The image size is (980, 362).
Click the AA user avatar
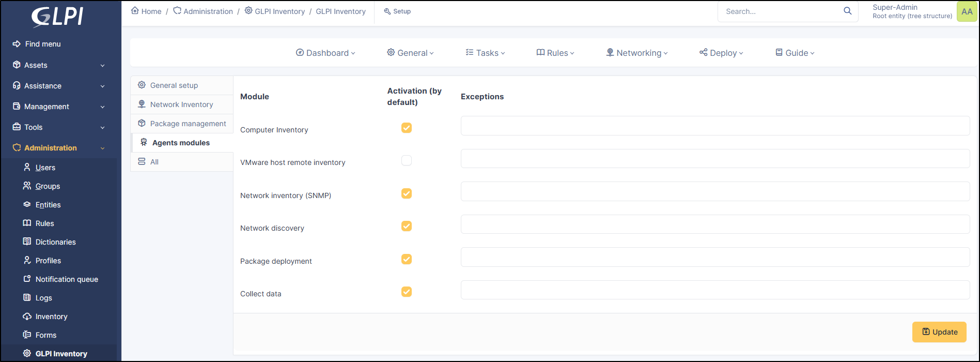(x=967, y=11)
